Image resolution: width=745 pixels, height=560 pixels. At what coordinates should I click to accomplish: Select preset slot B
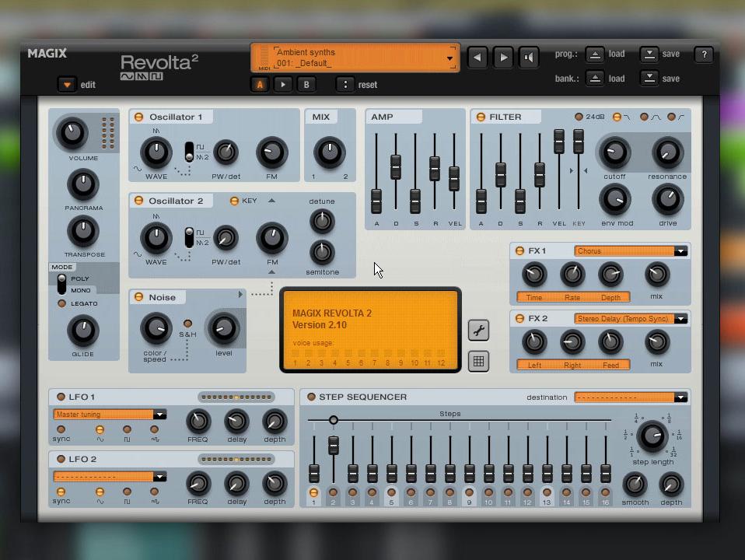pyautogui.click(x=306, y=85)
